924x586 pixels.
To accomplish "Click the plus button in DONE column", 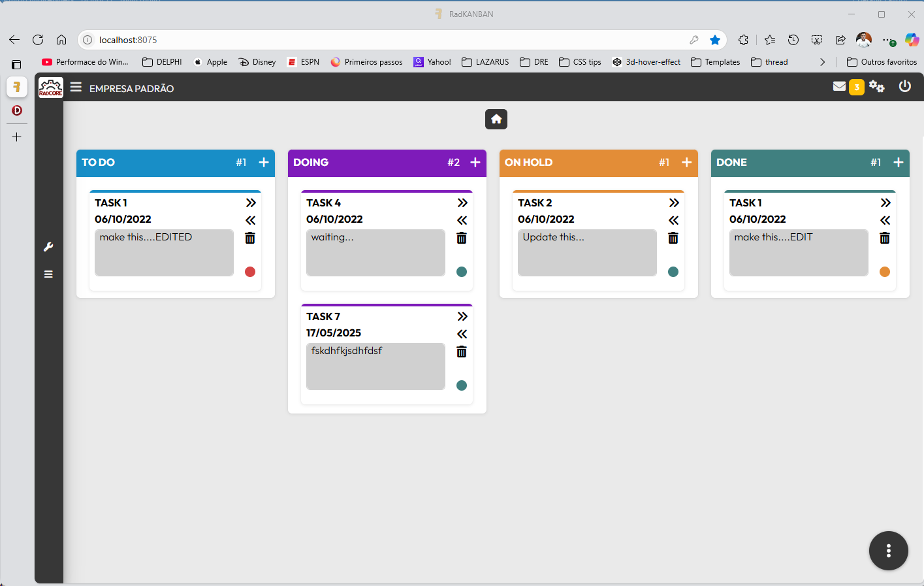I will 899,163.
